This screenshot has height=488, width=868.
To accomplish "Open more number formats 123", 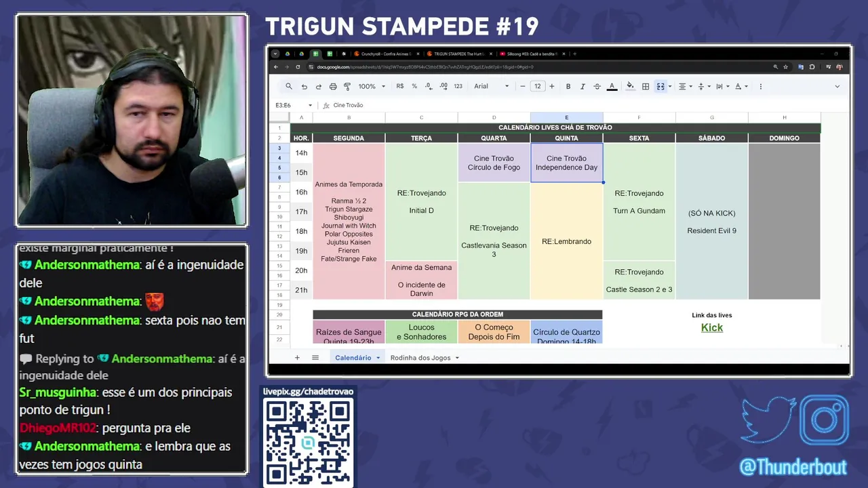I will 458,86.
